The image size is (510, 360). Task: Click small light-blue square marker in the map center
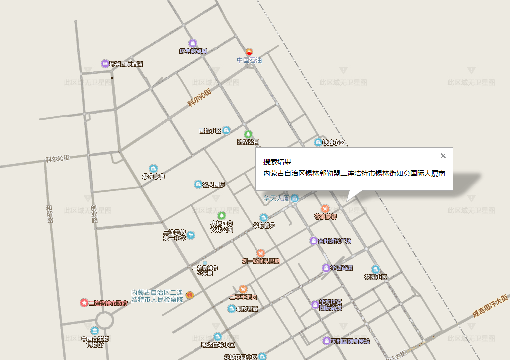pyautogui.click(x=205, y=263)
